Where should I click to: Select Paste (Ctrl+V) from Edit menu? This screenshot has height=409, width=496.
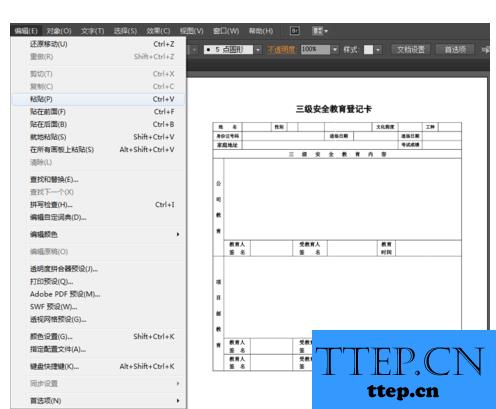tap(98, 99)
